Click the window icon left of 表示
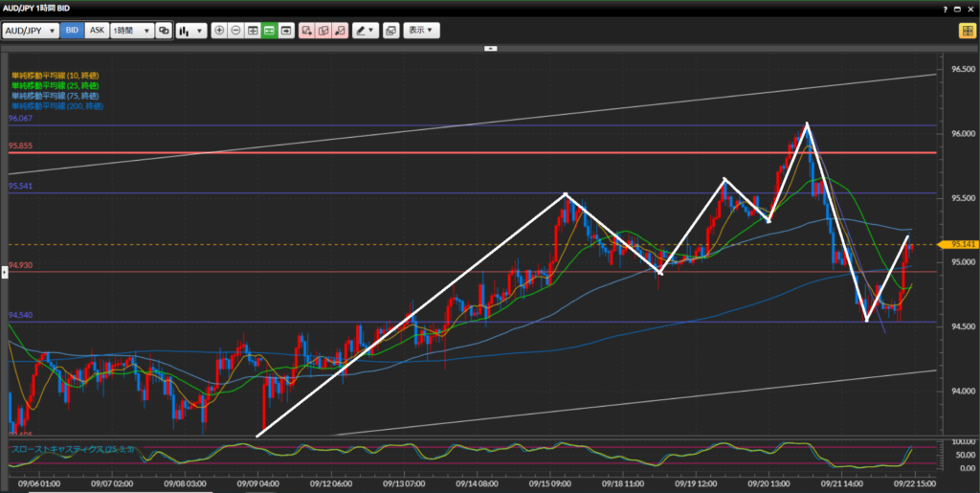Viewport: 980px width, 493px height. [x=390, y=31]
